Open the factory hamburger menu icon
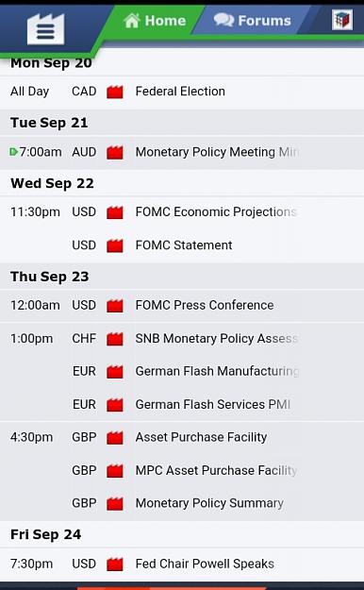Image resolution: width=364 pixels, height=590 pixels. pyautogui.click(x=45, y=29)
